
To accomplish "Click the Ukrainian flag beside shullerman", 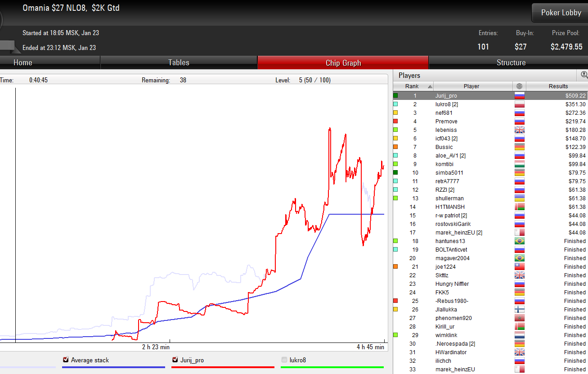I will [520, 198].
